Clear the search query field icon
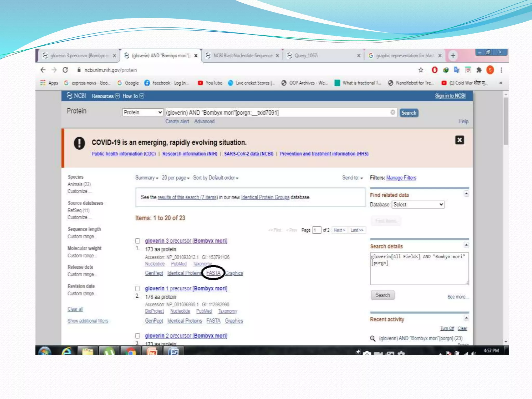The height and width of the screenshot is (399, 532). 393,112
